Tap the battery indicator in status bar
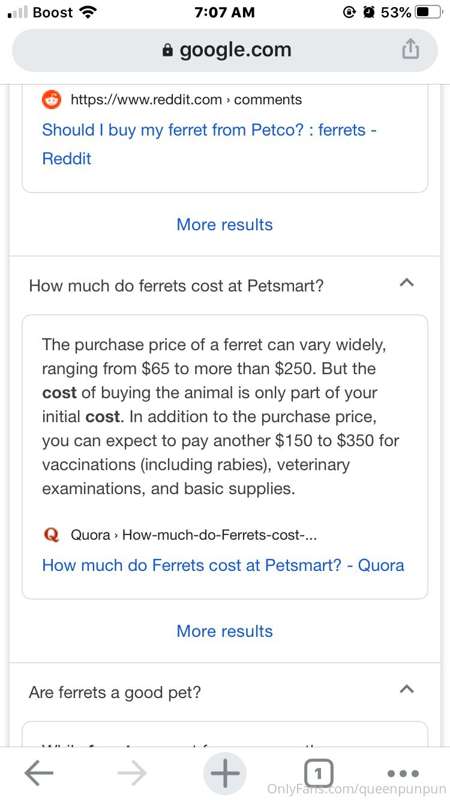The width and height of the screenshot is (450, 800). click(427, 12)
